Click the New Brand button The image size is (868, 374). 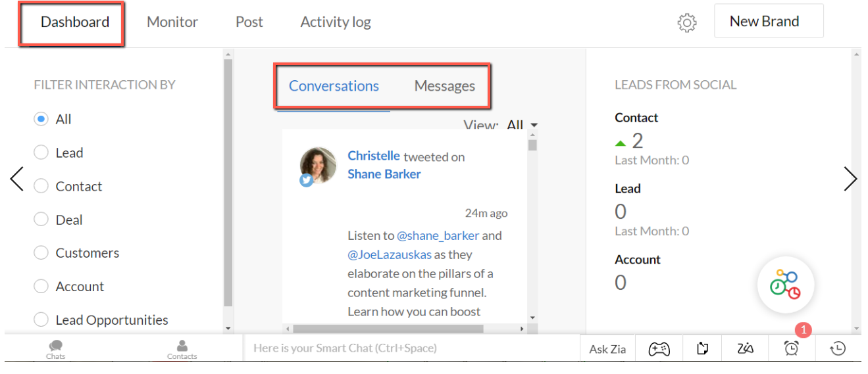pos(769,21)
